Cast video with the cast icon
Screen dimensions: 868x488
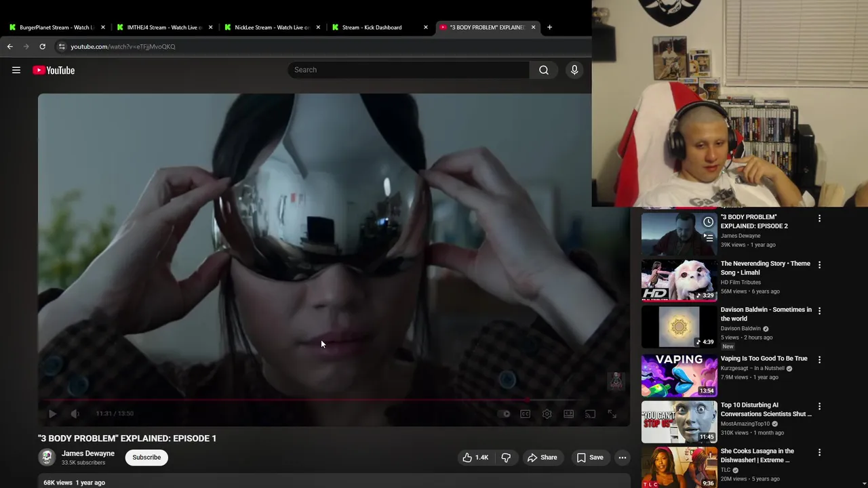tap(591, 413)
